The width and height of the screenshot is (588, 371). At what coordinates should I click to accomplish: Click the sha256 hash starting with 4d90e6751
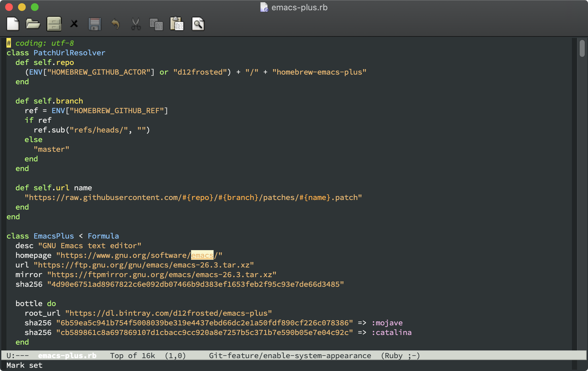tap(196, 284)
